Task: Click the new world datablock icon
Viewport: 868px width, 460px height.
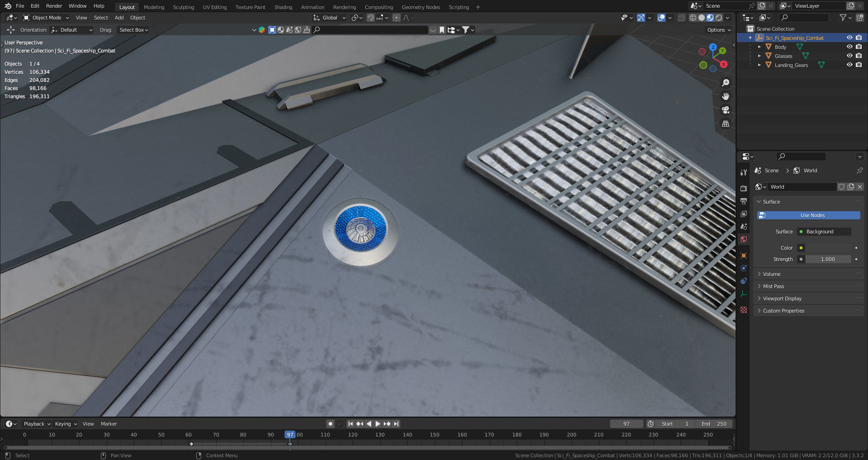Action: tap(851, 187)
